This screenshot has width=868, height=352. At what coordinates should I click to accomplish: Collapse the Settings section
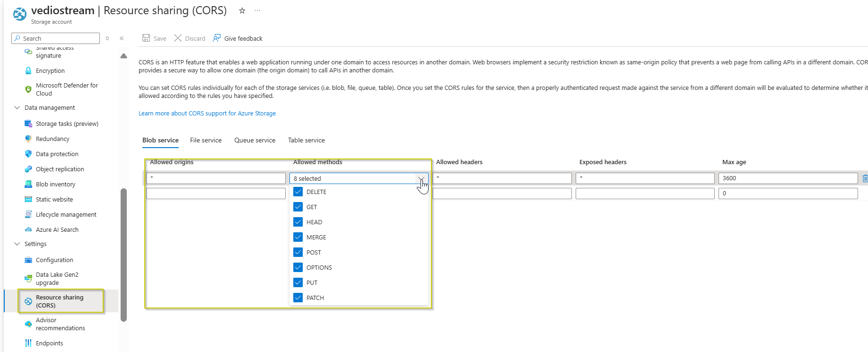click(x=17, y=244)
